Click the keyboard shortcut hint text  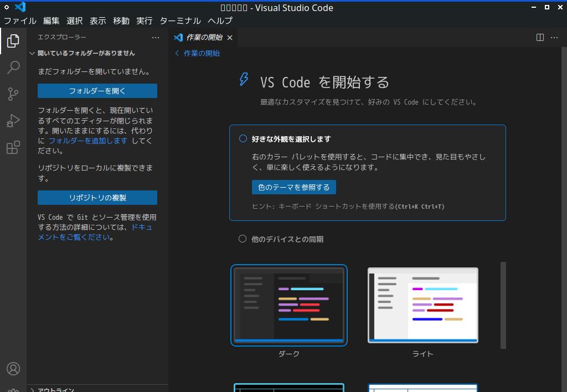click(348, 207)
